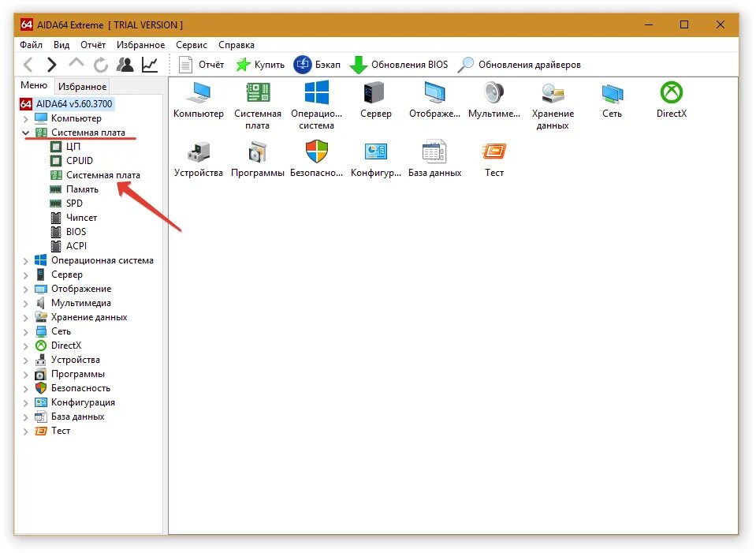The height and width of the screenshot is (553, 756).
Task: Select SPD in the tree
Action: (66, 204)
